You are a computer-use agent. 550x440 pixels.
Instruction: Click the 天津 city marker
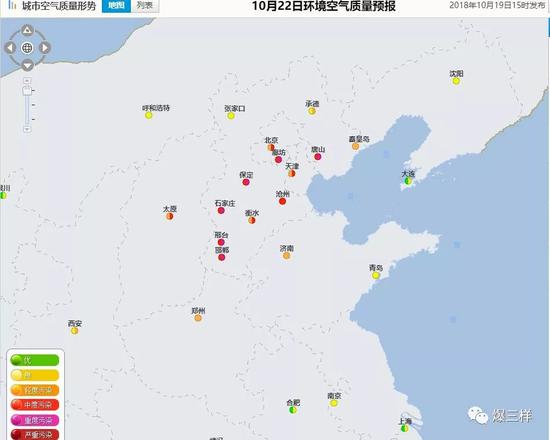point(292,173)
